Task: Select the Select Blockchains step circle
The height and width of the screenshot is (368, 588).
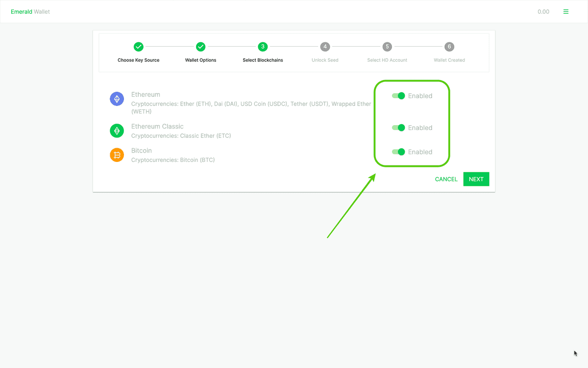Action: click(x=263, y=47)
